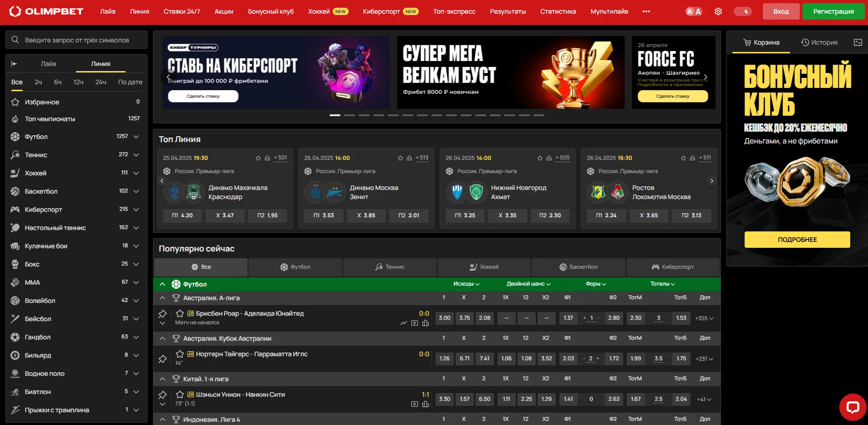Screen dimensions: 868x425
Task: Open the search magnifier icon
Action: coord(15,40)
